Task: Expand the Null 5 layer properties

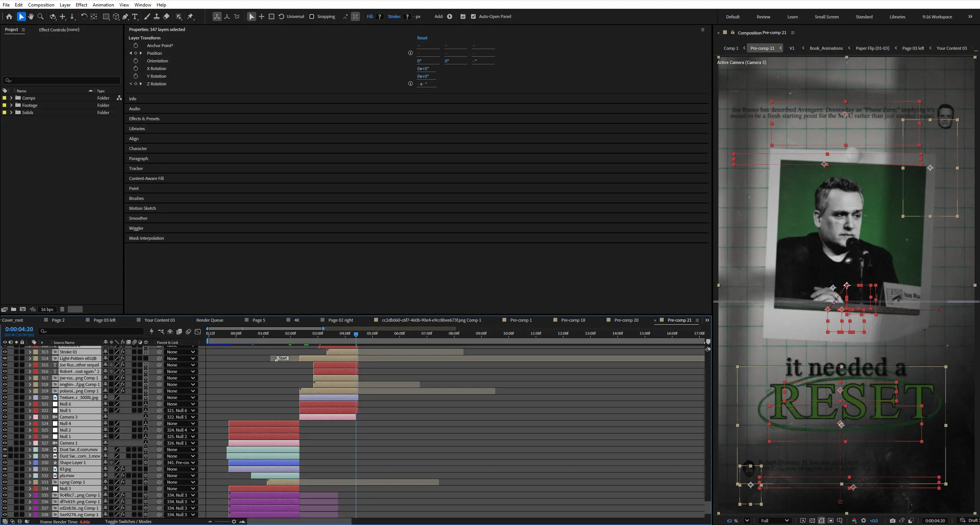Action: [30, 411]
